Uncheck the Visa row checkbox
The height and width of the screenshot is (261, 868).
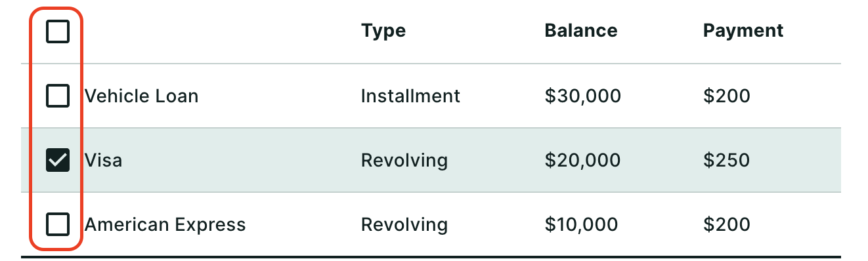(58, 160)
